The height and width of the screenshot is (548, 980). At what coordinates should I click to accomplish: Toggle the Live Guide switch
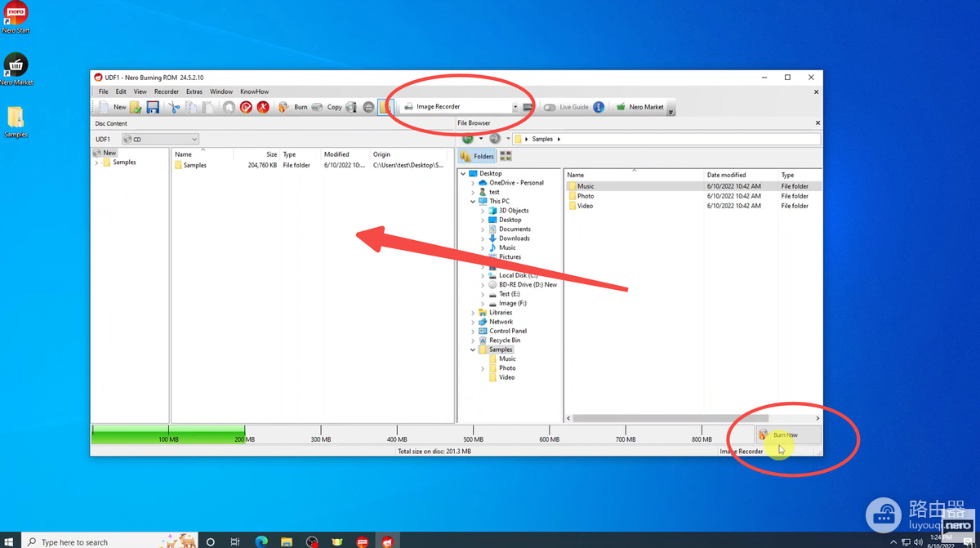(550, 107)
